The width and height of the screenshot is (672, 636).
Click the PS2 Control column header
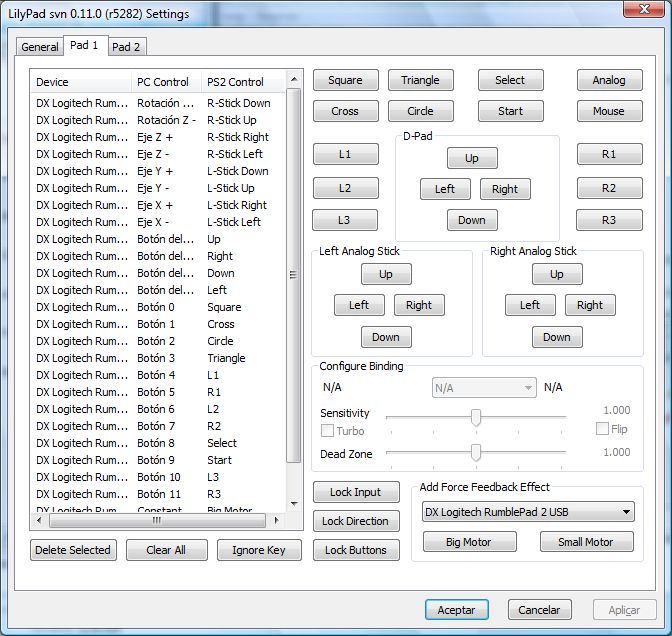(x=243, y=82)
